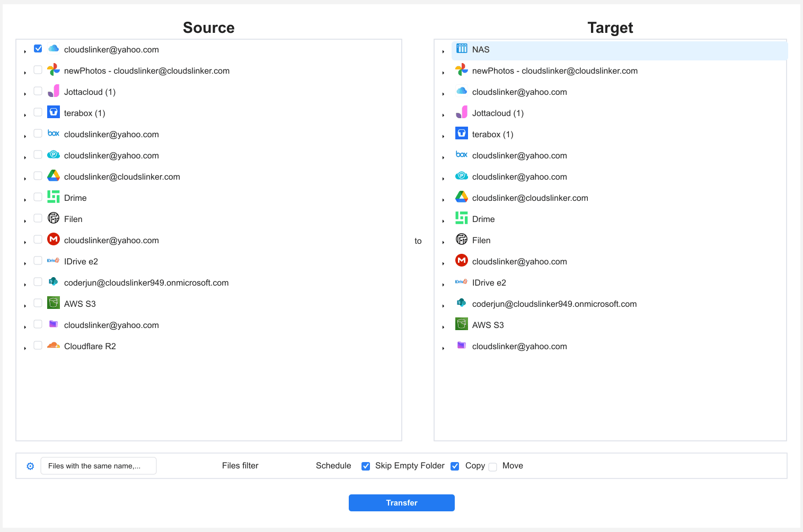Expand Target IDrive e2 tree node
This screenshot has width=803, height=532.
pos(443,285)
